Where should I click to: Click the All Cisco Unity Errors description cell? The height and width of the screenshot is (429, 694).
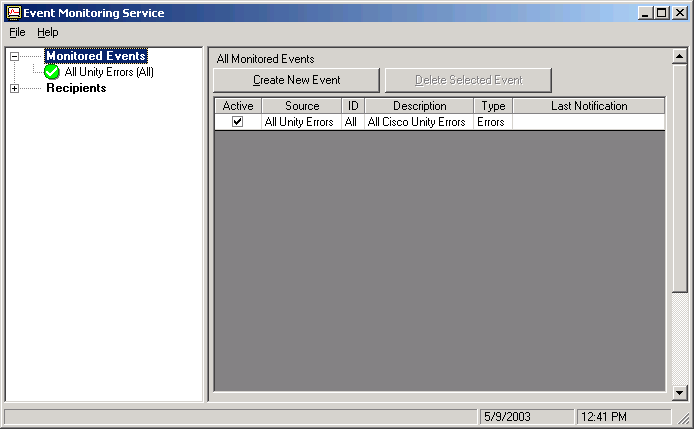419,122
